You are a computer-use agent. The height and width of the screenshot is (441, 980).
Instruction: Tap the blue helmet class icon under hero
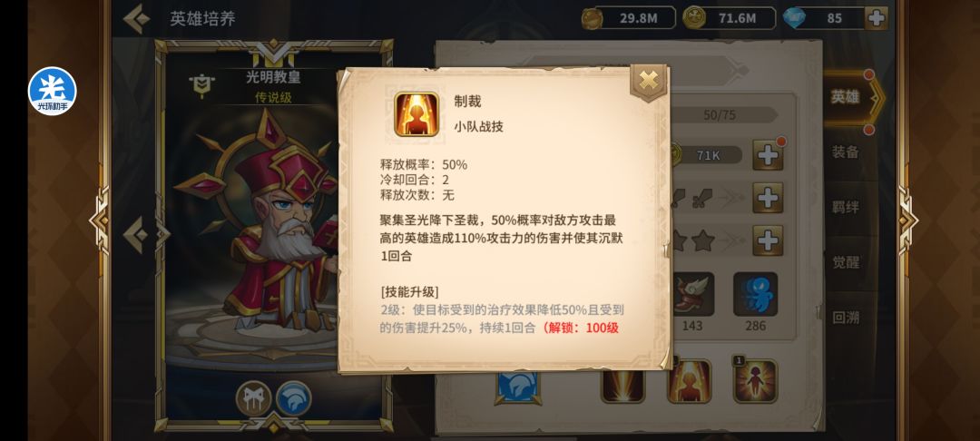[294, 398]
